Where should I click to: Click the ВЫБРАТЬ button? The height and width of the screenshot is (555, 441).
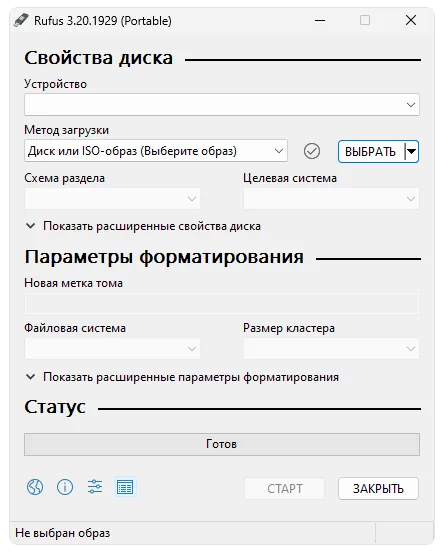tap(370, 151)
